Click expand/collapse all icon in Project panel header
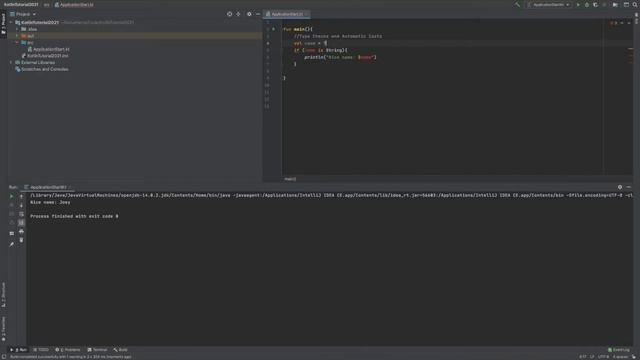 click(238, 14)
